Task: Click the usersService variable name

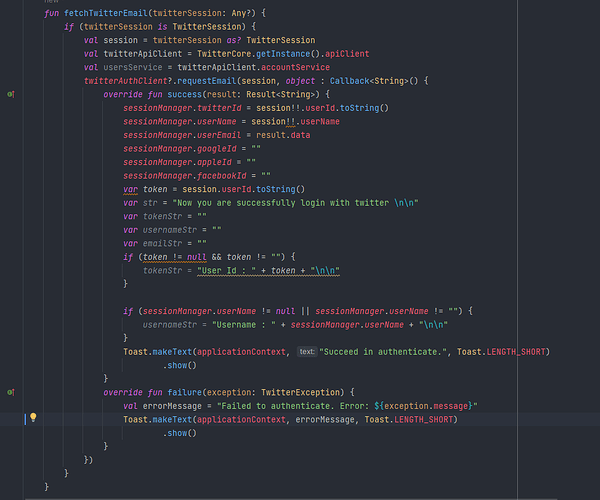Action: [133, 67]
